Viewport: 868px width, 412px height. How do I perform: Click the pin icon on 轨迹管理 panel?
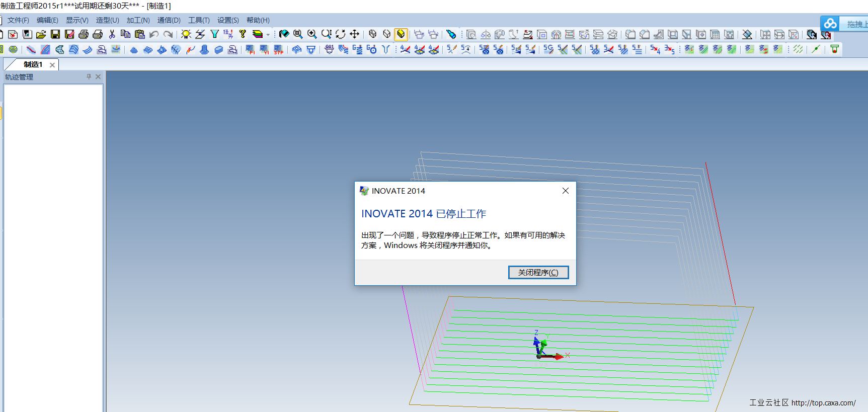pos(89,76)
